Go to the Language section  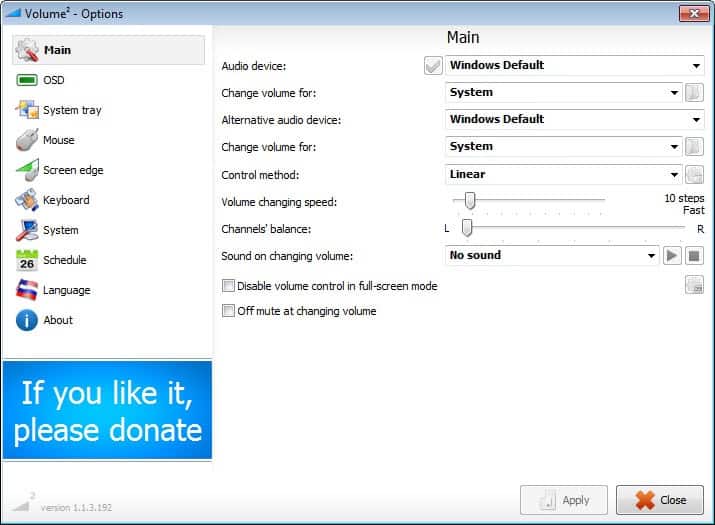click(x=66, y=290)
